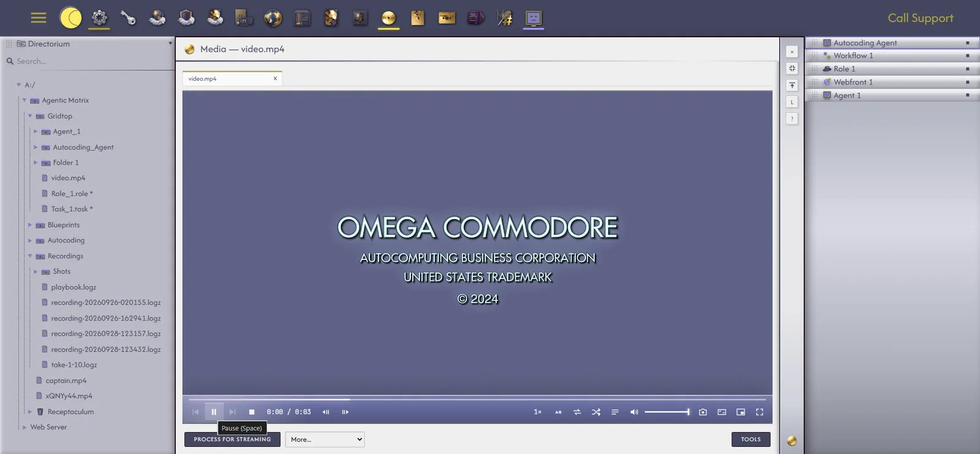Expand the Blueprints folder
Screen dimensions: 980x454
29,225
